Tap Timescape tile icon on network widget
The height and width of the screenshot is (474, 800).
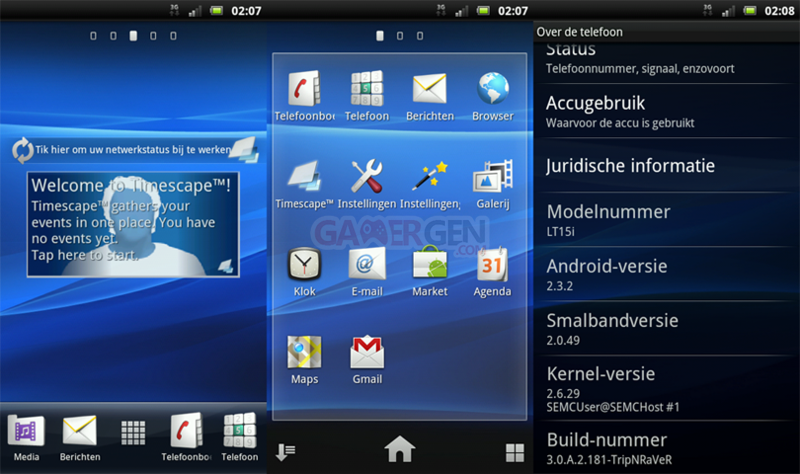click(x=244, y=149)
